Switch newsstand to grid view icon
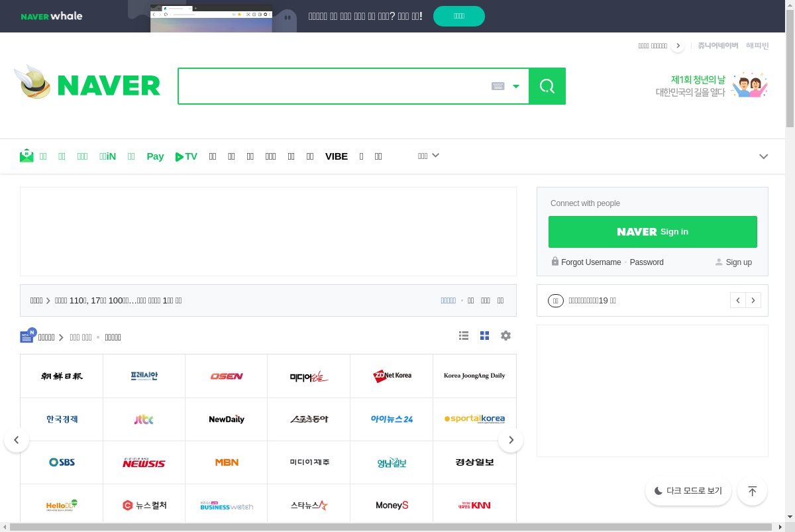Screen dimensions: 795x532 [x=484, y=336]
